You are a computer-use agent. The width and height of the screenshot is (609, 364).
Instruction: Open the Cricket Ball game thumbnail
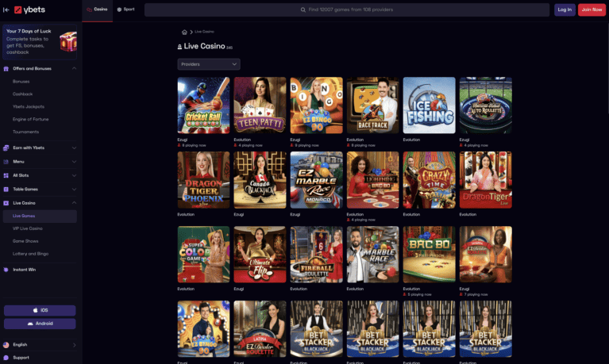203,105
